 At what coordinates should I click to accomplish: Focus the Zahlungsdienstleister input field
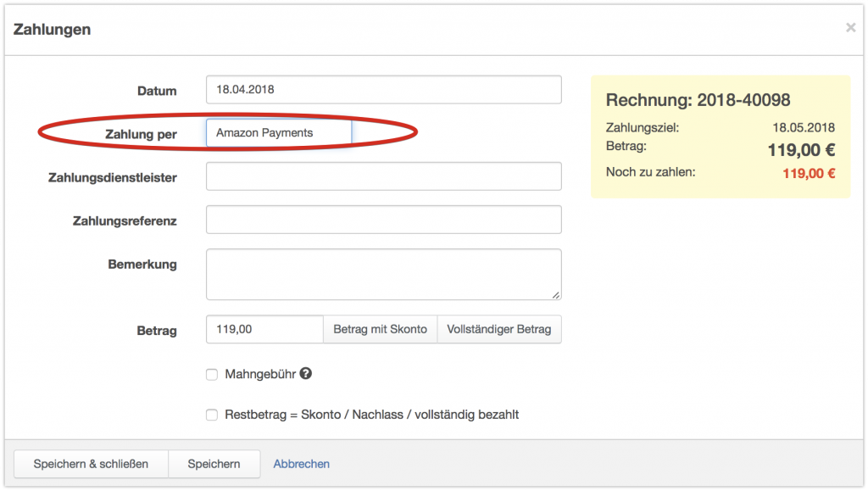(384, 176)
